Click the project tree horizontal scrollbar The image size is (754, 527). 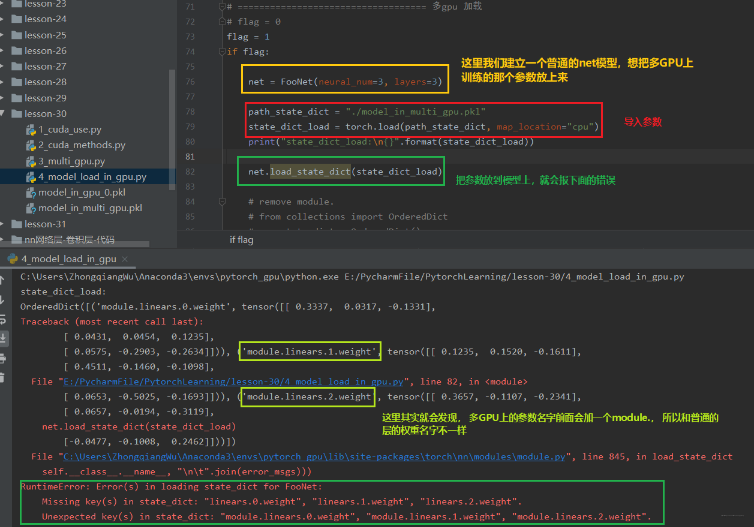pyautogui.click(x=75, y=244)
